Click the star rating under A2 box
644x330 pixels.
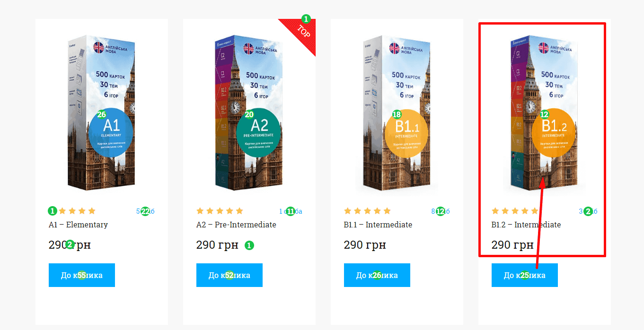(220, 211)
